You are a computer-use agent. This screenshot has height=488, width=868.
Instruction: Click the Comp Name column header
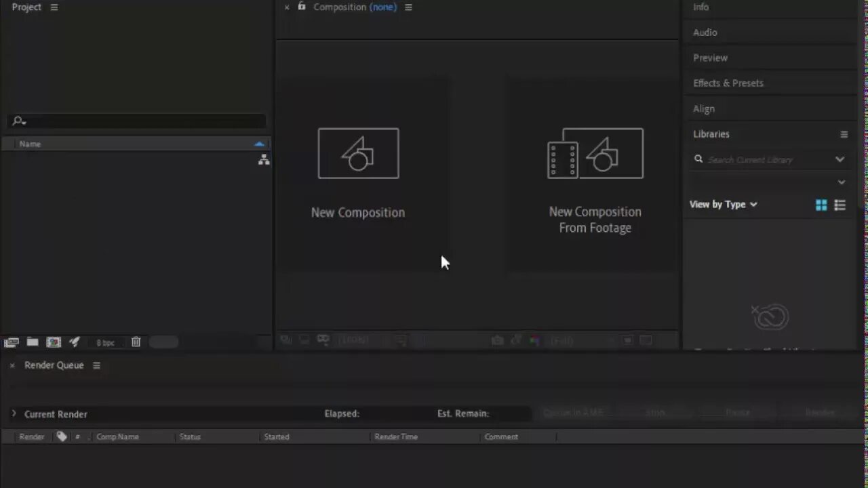coord(117,436)
